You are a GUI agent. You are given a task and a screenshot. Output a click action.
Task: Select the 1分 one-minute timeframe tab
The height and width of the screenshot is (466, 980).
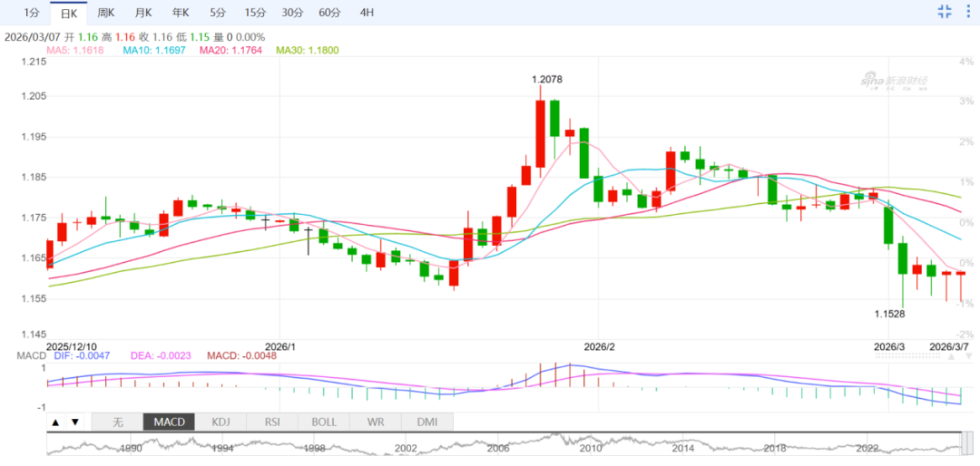click(32, 13)
